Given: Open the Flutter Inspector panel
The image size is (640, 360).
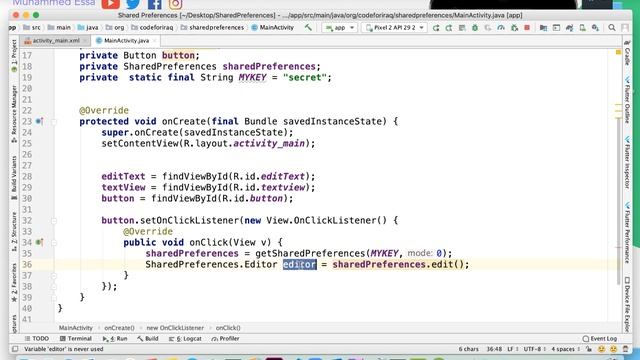Looking at the screenshot, I should pos(627,163).
